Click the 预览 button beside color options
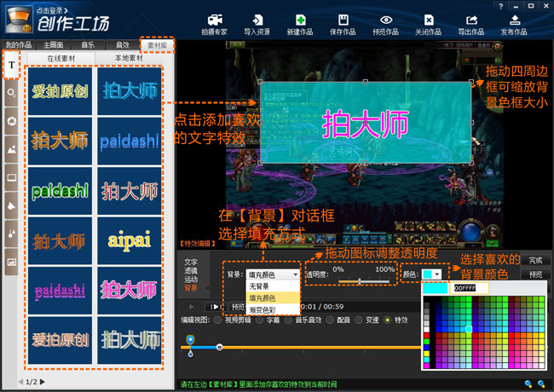This screenshot has width=554, height=392. coord(534,274)
